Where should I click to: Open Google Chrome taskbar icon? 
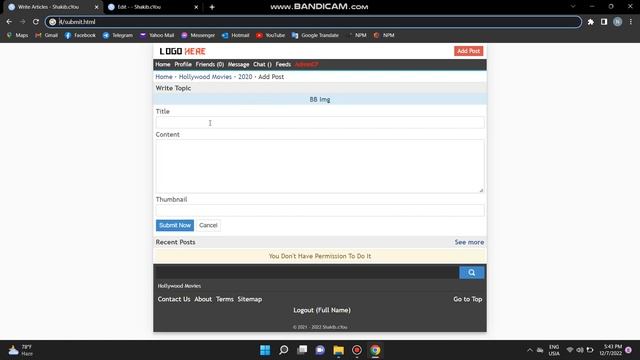pyautogui.click(x=375, y=350)
